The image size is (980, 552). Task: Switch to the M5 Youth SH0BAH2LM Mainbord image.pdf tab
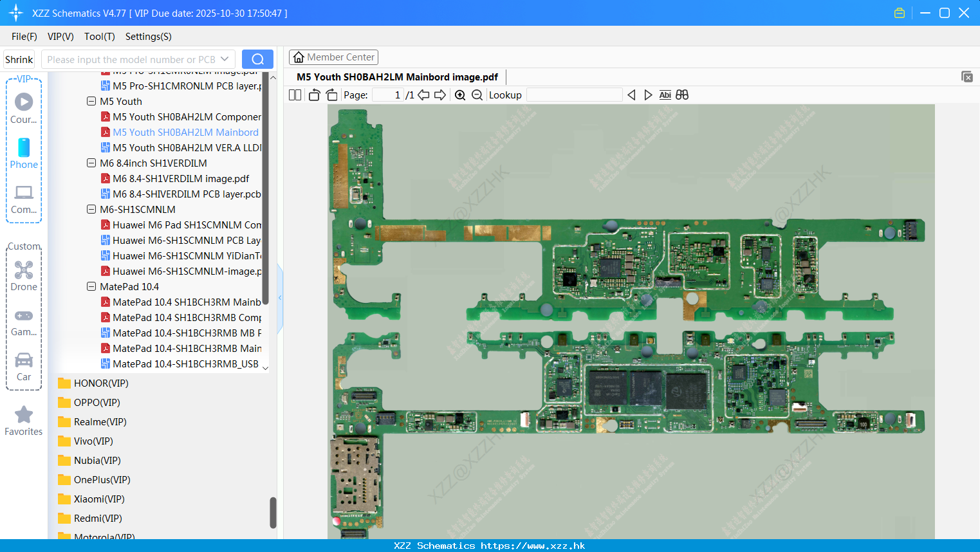[x=397, y=77]
